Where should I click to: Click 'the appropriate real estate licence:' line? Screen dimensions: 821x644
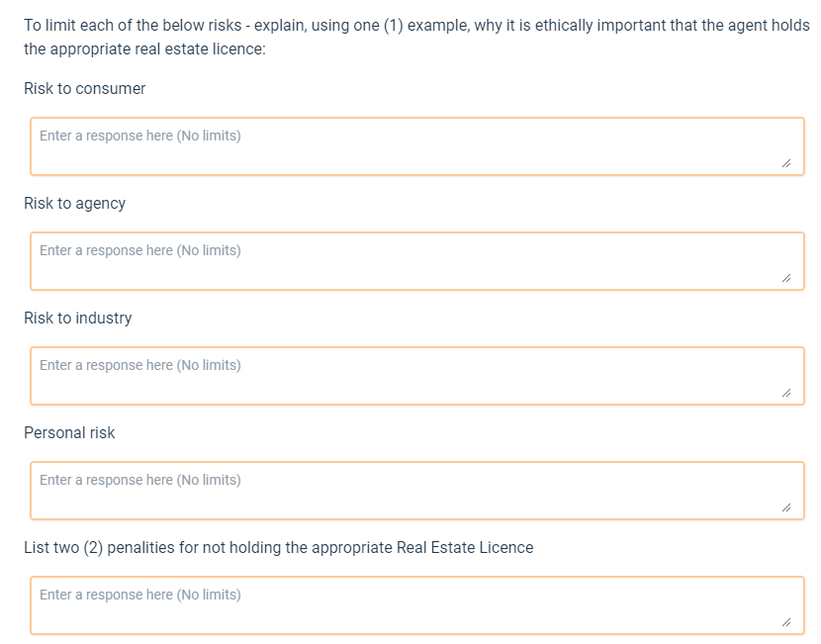145,48
